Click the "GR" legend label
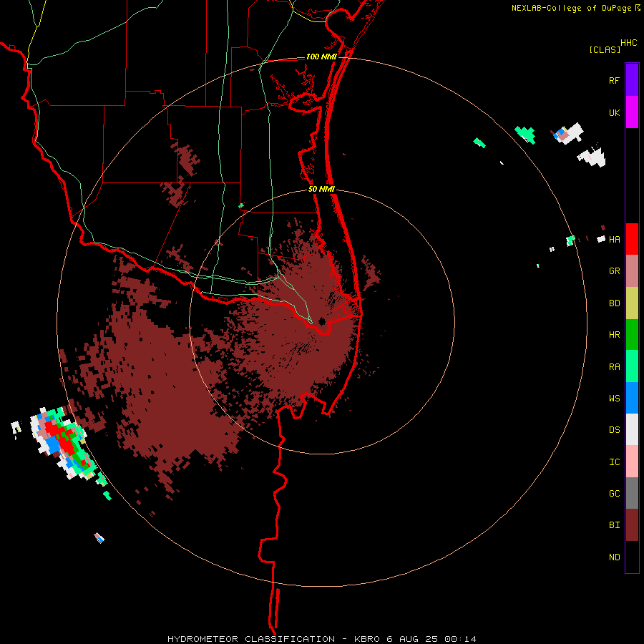 pyautogui.click(x=614, y=271)
